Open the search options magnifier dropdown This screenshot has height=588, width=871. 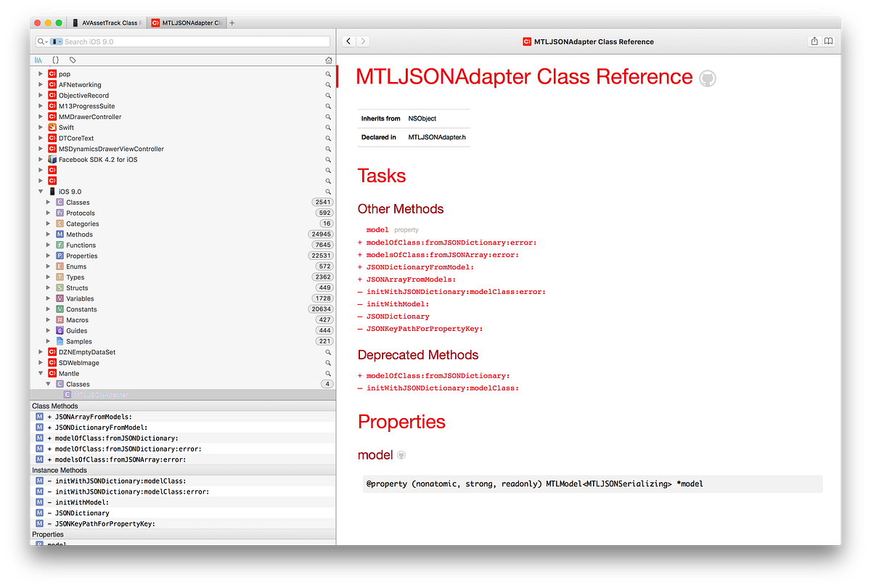pos(42,41)
